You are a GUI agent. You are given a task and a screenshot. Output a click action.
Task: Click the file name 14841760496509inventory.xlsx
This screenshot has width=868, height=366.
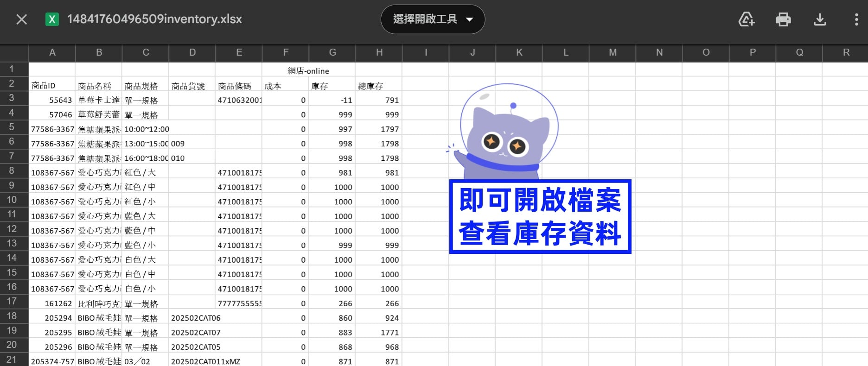pyautogui.click(x=154, y=19)
